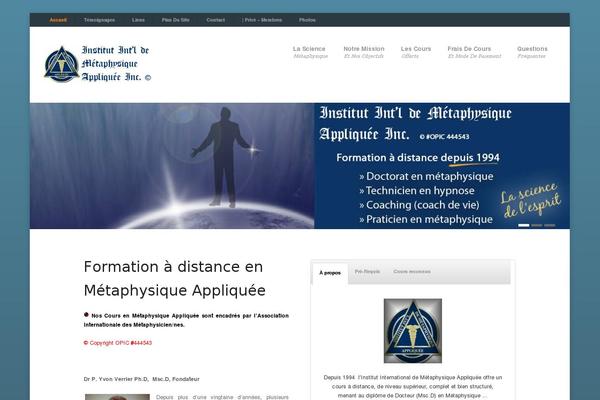Viewport: 600px width, 400px height.
Task: Click Dr P. Yvon Verrier founder line
Action: pos(142,379)
